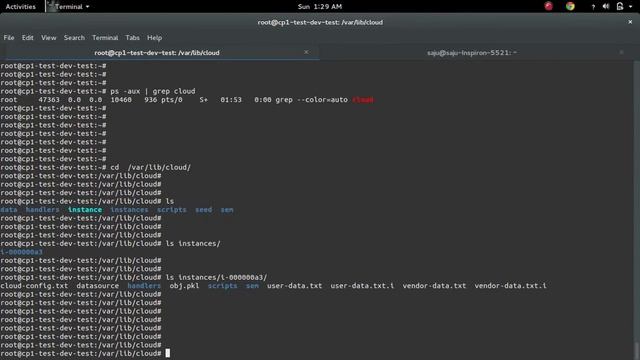Open the File menu

(9, 38)
